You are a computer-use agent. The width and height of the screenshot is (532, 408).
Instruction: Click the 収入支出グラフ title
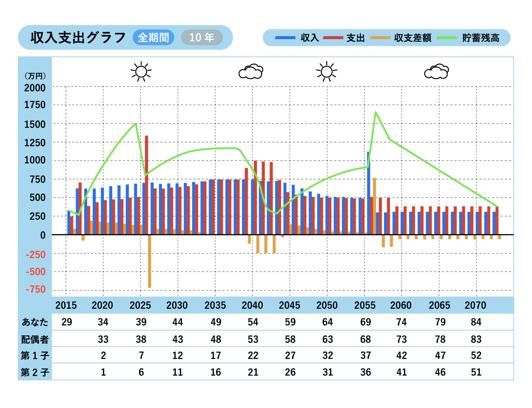point(78,37)
